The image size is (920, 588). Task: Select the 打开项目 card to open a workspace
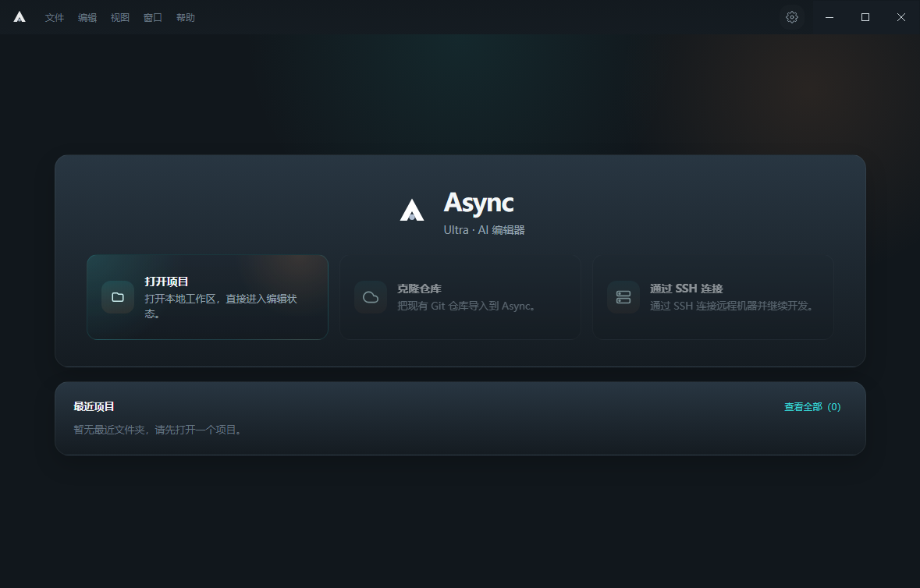[x=207, y=297]
